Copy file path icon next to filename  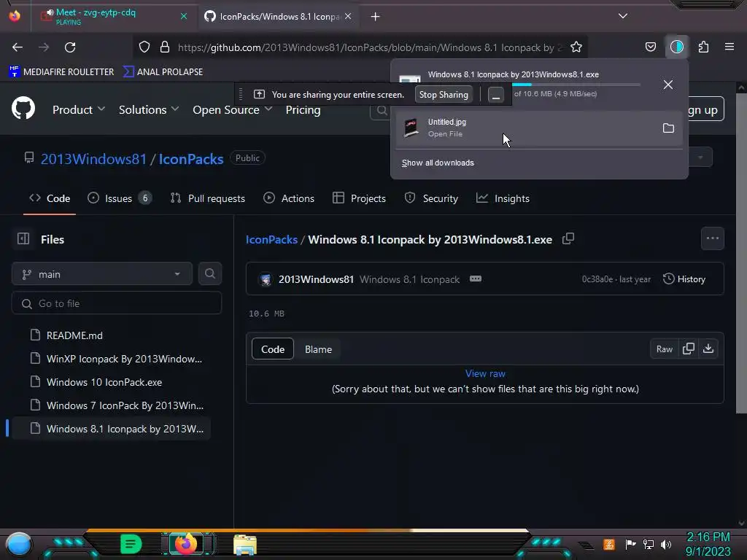(x=568, y=238)
